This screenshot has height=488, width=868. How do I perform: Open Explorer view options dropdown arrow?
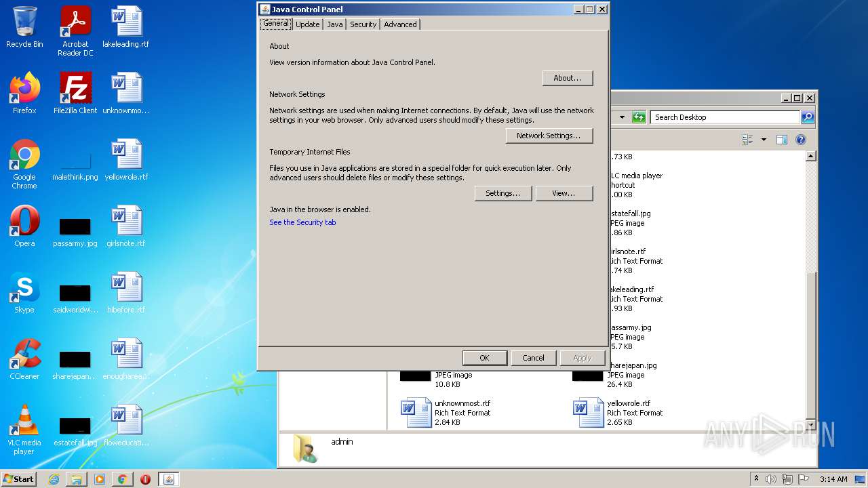[x=764, y=140]
